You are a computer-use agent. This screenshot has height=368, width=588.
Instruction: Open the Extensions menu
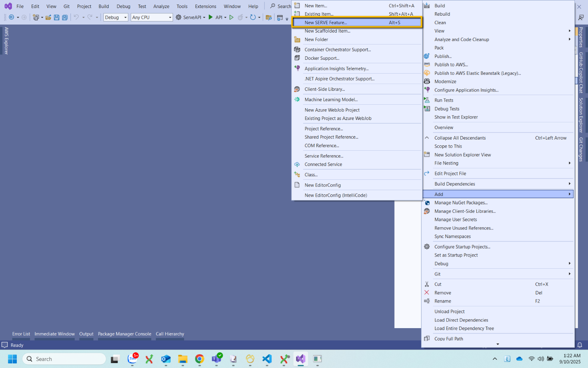point(205,6)
